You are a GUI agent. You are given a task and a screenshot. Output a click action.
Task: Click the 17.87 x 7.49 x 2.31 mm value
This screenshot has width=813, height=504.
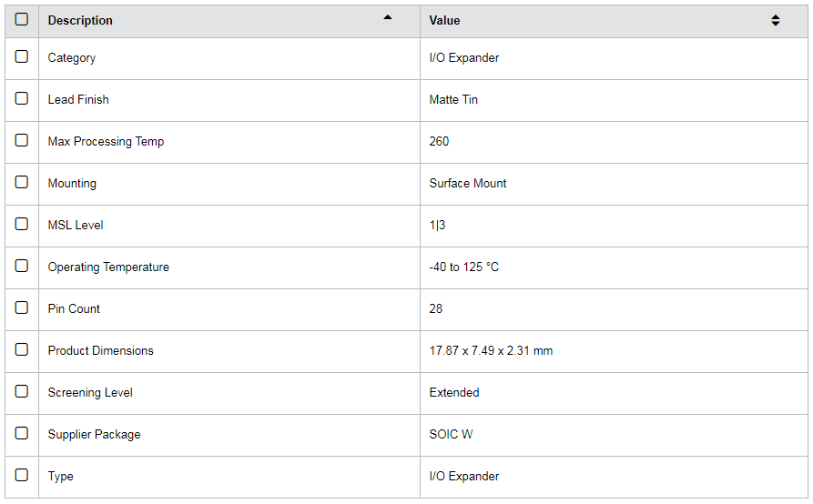[x=491, y=350]
